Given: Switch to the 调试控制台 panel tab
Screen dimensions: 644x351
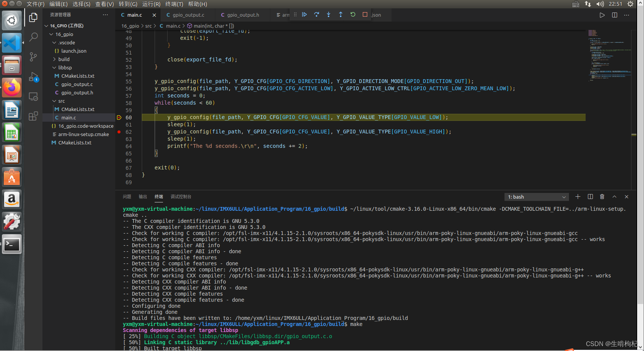Looking at the screenshot, I should [x=181, y=197].
